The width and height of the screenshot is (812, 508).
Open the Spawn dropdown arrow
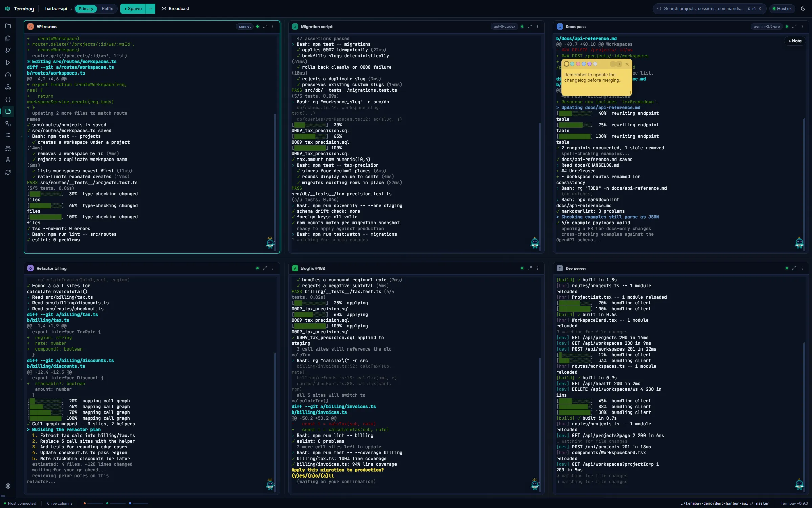click(150, 9)
